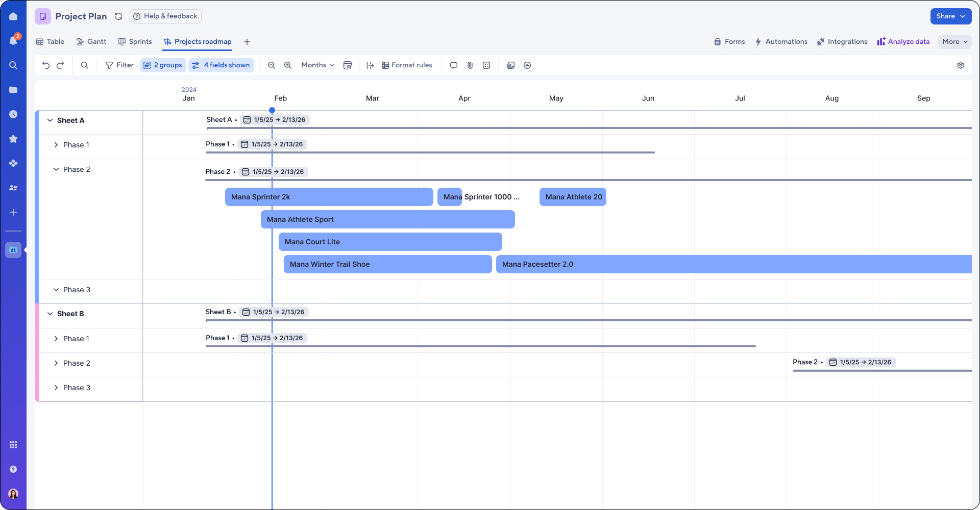Select the Projects roadmap tab
Screen dimensions: 980x510
198,42
